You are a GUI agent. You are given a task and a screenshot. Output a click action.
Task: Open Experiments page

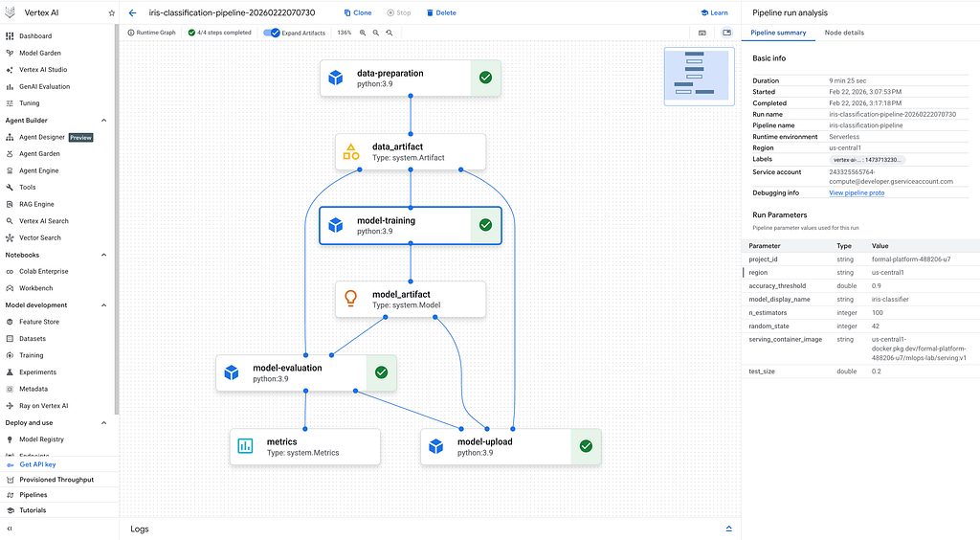coord(37,372)
